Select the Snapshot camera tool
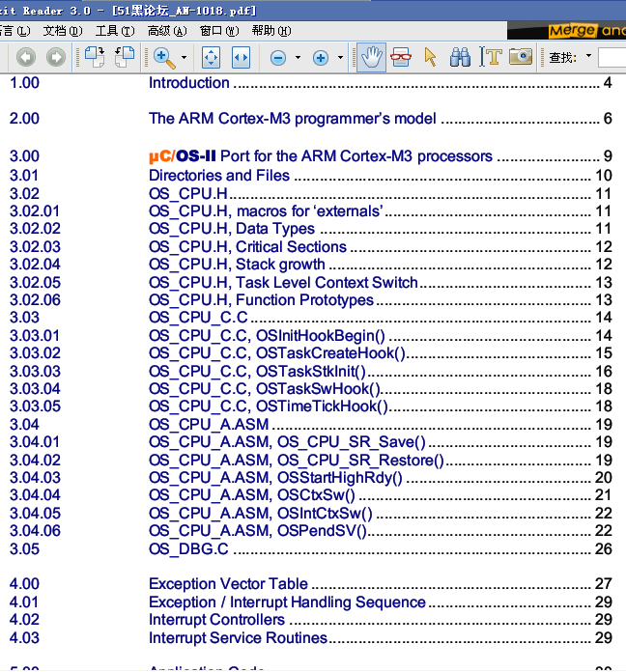 (x=521, y=57)
